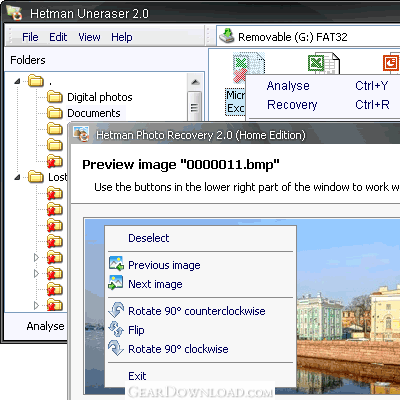Viewport: 400px width, 400px height.
Task: Select the root '.' folder
Action: (50, 82)
